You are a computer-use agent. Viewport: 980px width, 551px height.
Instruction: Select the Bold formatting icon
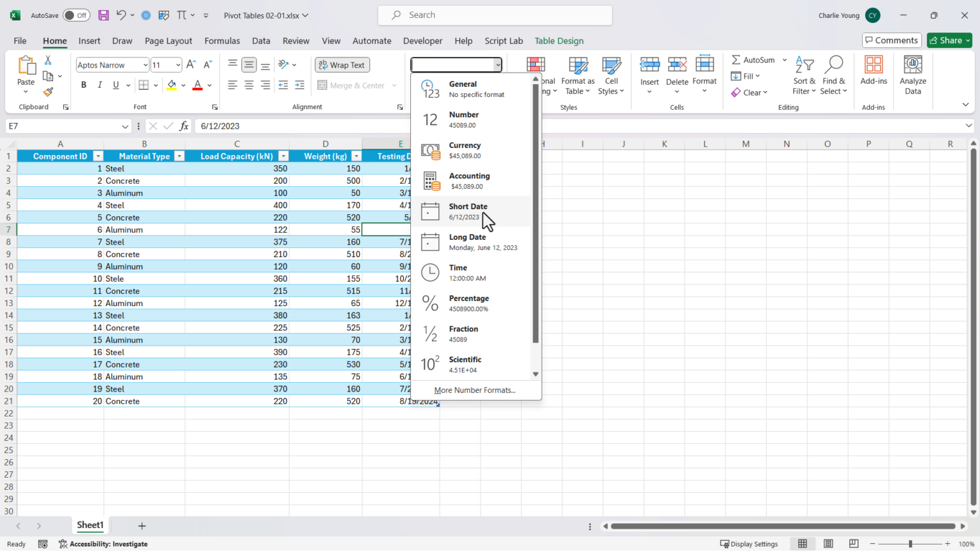pyautogui.click(x=83, y=84)
